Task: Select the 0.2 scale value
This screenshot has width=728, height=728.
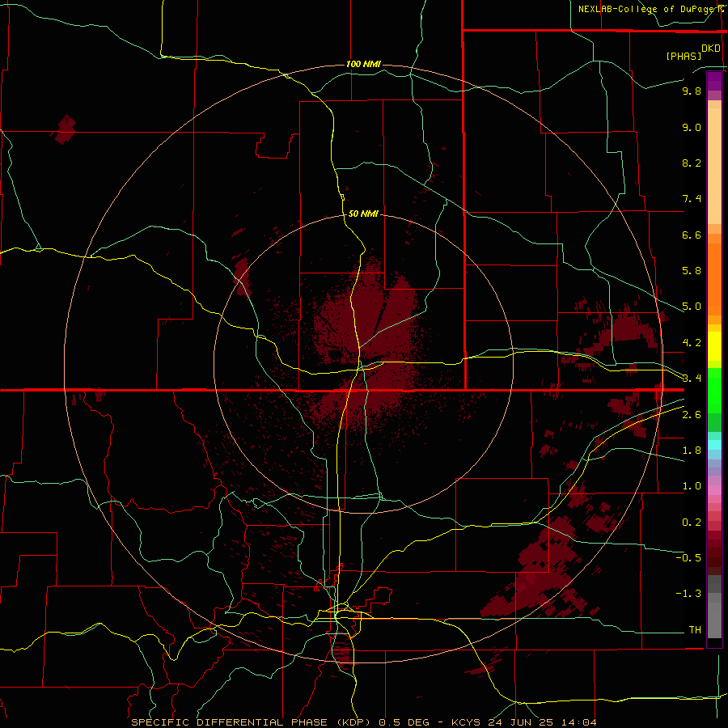Action: (692, 523)
